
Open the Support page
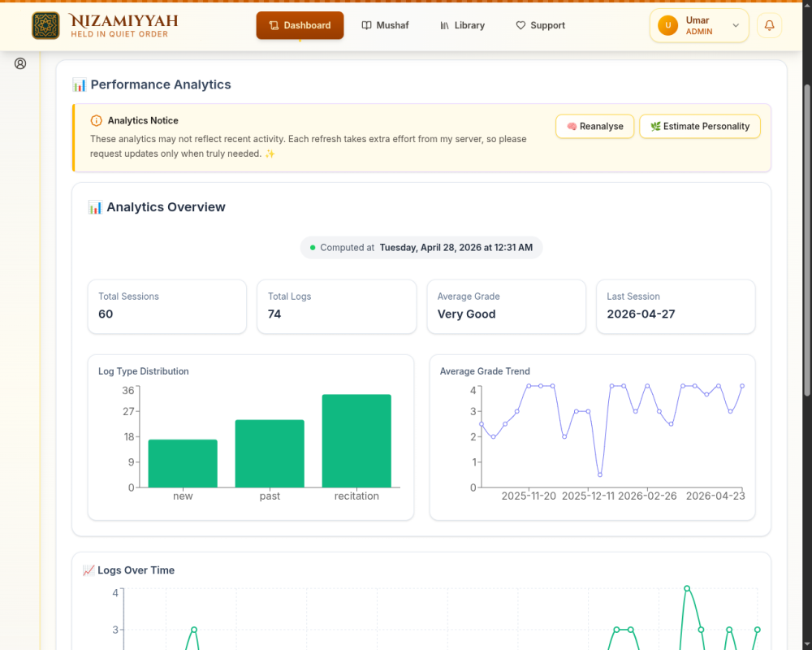pos(541,25)
